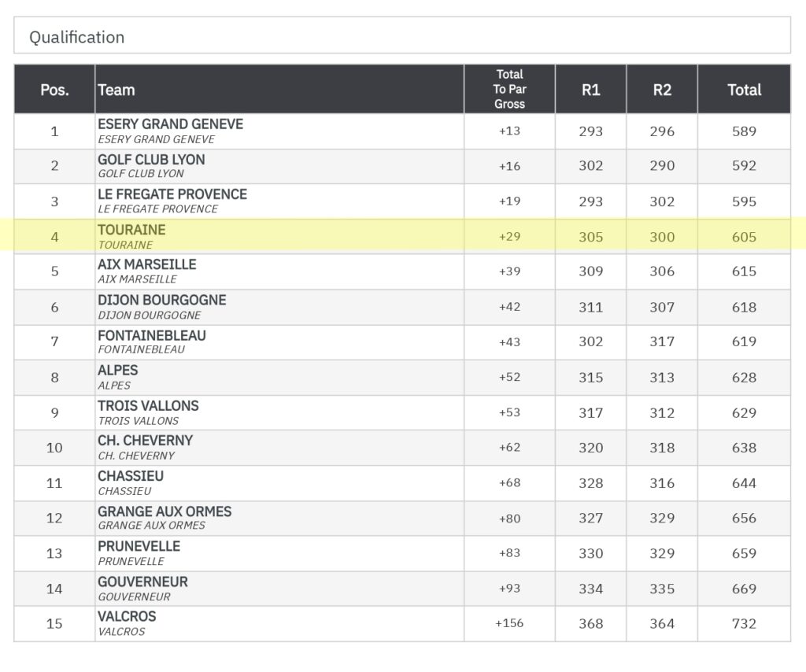Screen dimensions: 806x672
Task: Select the CH. CHEVERNY team
Action: (145, 441)
